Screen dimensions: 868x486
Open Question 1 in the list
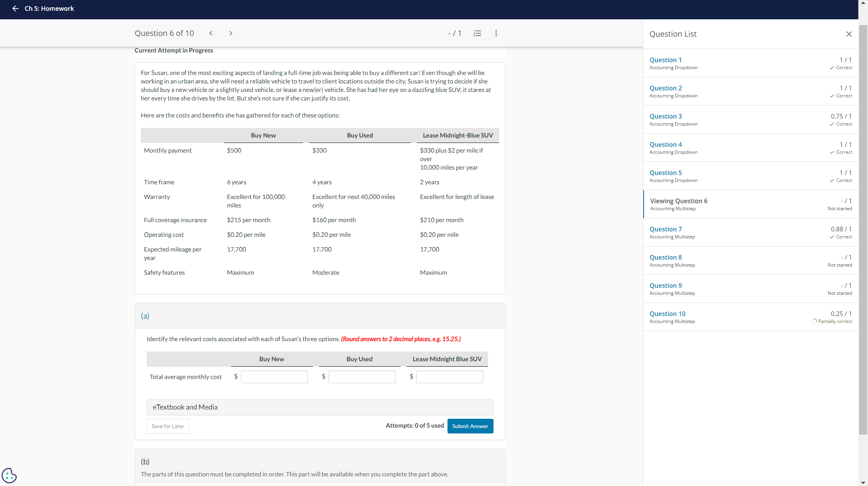tap(665, 60)
